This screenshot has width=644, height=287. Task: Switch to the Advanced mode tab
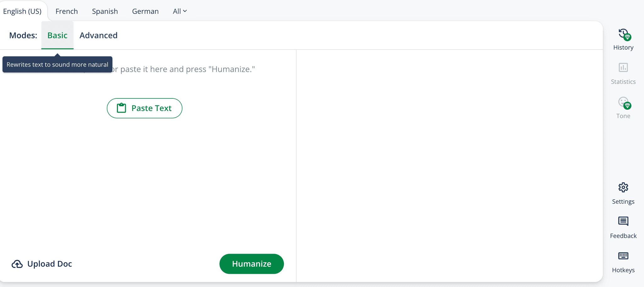pyautogui.click(x=98, y=35)
